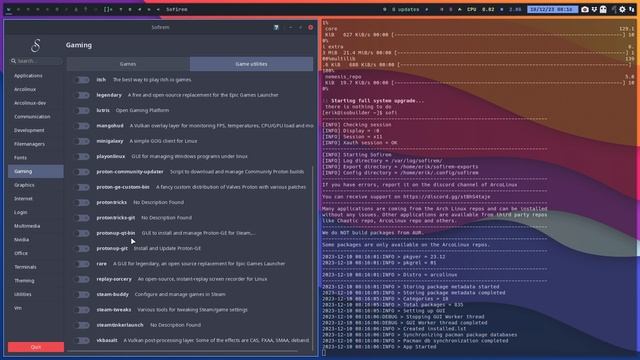Toggle the lutris switch on

click(82, 111)
